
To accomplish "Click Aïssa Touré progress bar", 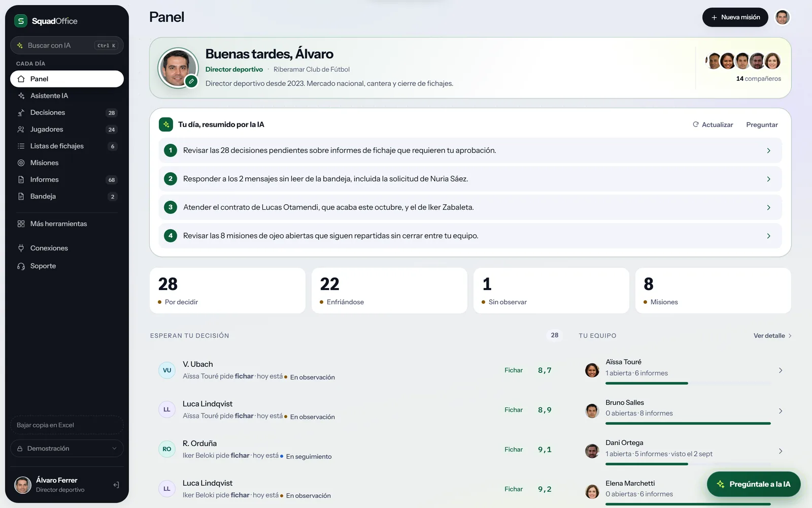I will pyautogui.click(x=688, y=383).
